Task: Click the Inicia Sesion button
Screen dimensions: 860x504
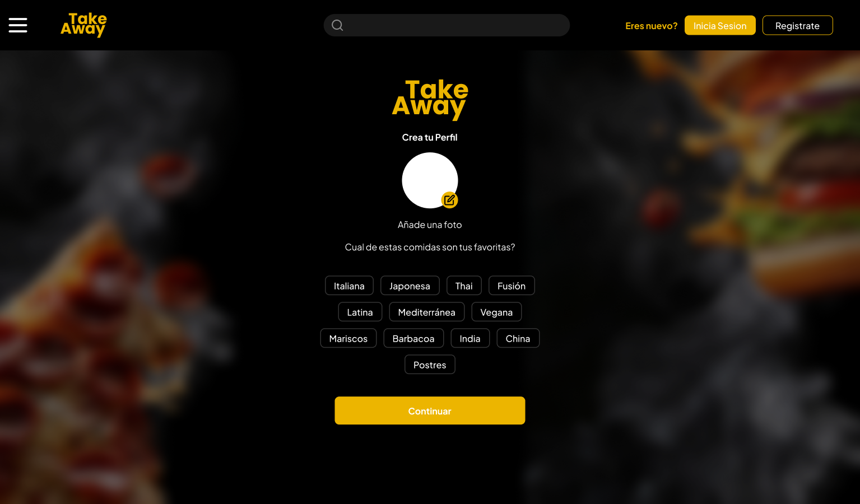Action: click(720, 25)
